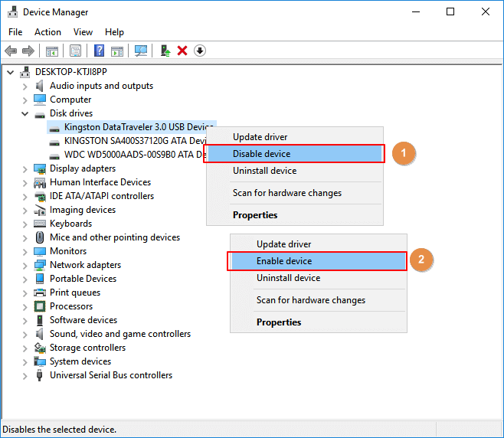Click the blue Help toolbar icon
This screenshot has width=504, height=438.
point(100,51)
